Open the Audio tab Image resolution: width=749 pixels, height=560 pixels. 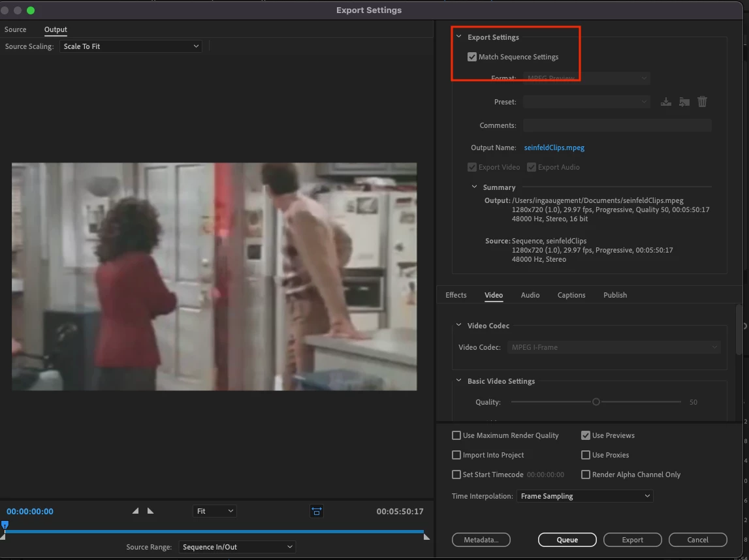click(530, 295)
